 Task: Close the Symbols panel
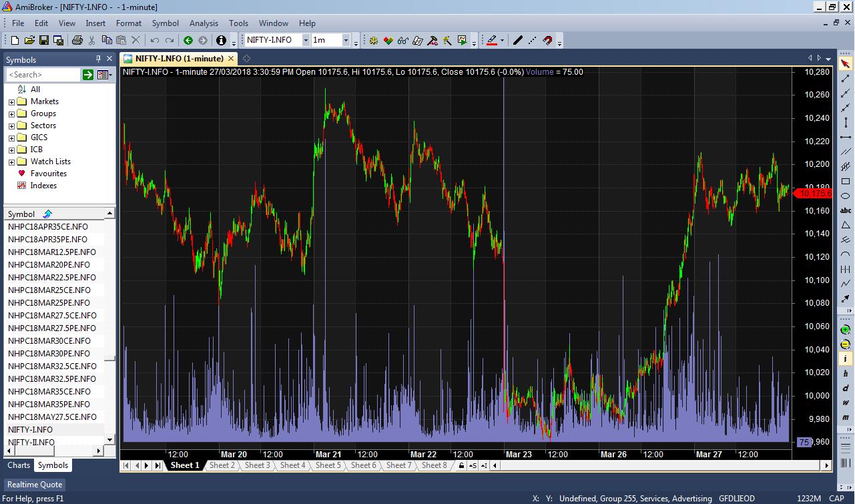click(109, 59)
